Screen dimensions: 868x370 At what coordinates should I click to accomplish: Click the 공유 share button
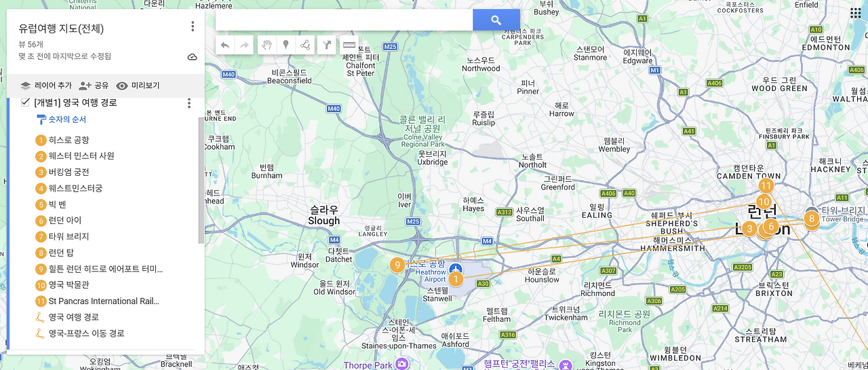94,86
